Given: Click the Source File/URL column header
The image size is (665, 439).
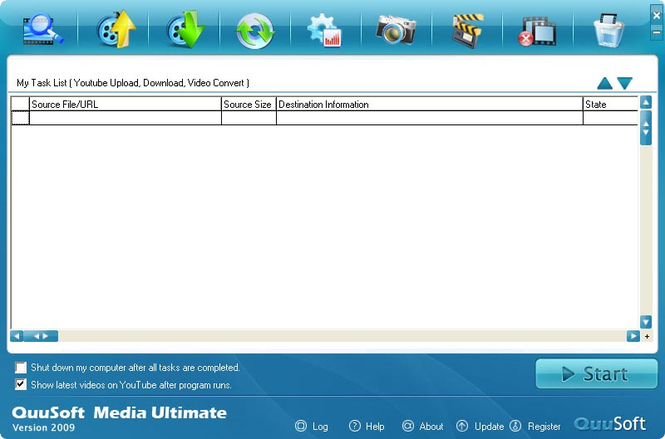Looking at the screenshot, I should pos(125,104).
